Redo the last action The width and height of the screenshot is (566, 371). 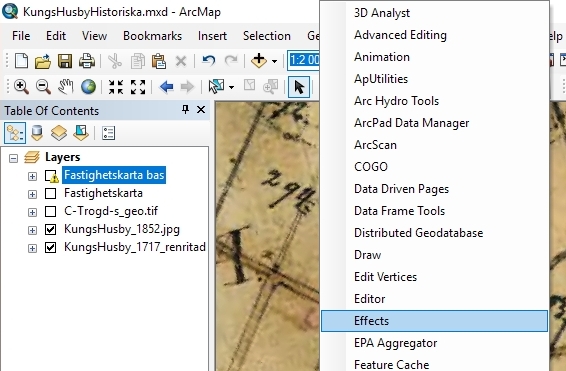click(231, 60)
